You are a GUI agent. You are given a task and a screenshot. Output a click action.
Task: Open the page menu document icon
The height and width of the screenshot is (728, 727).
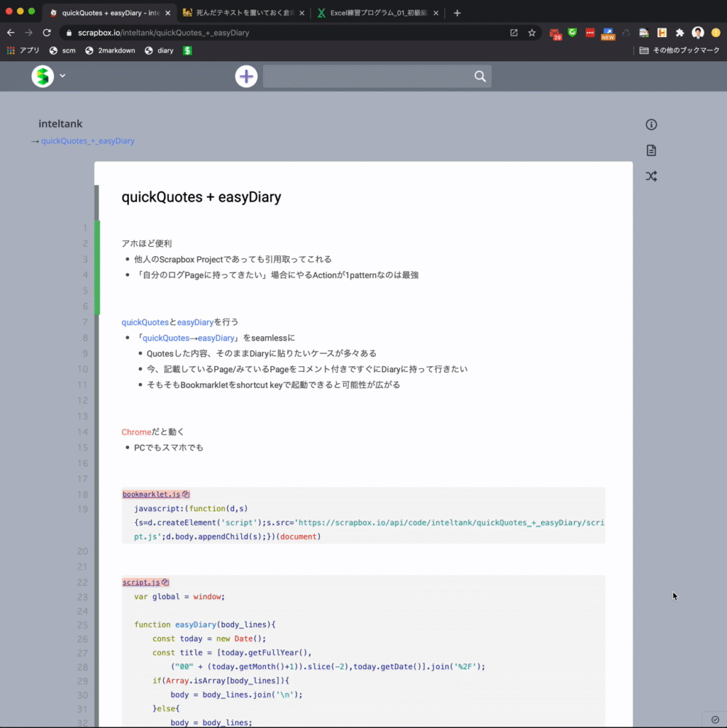[651, 151]
